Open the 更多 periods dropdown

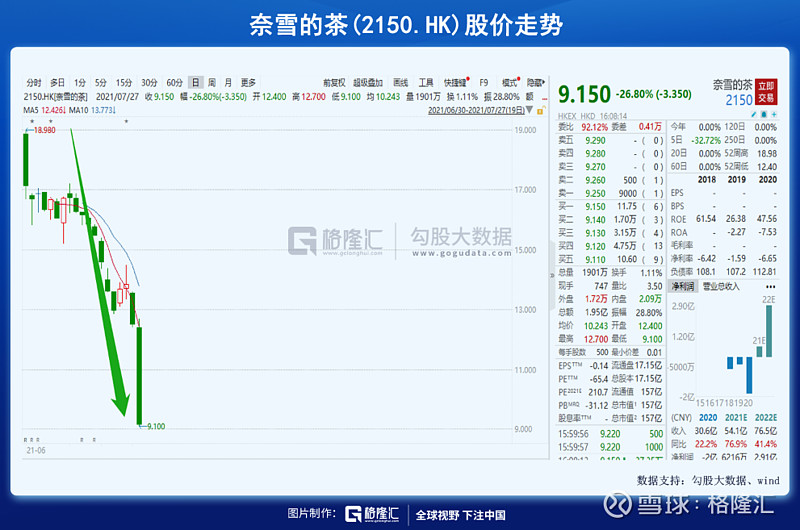coord(248,83)
